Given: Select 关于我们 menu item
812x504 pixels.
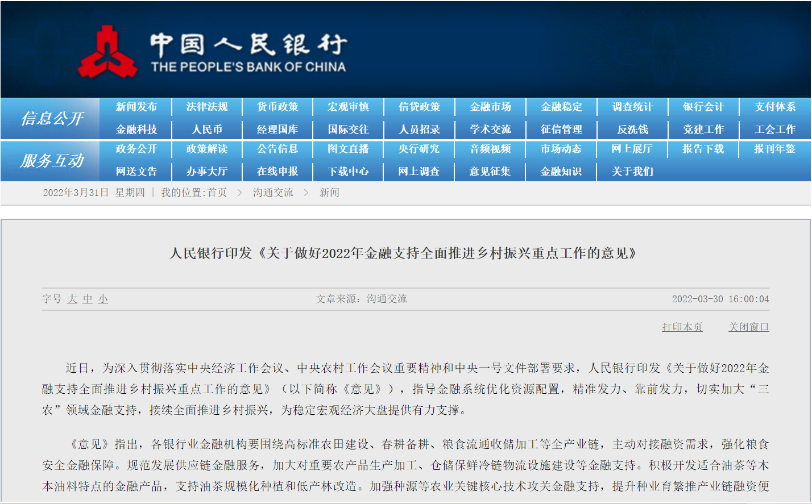Looking at the screenshot, I should (x=632, y=172).
